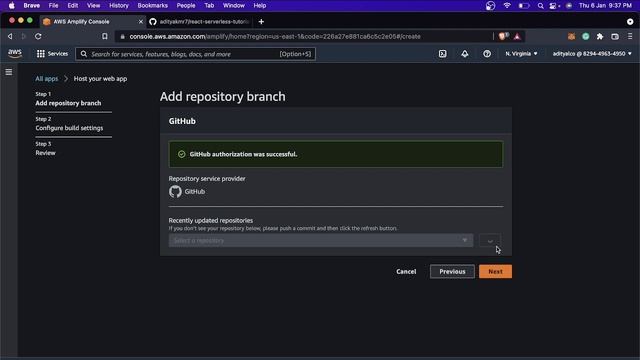This screenshot has width=640, height=360.
Task: Open macOS Control Center icon
Action: tap(554, 6)
